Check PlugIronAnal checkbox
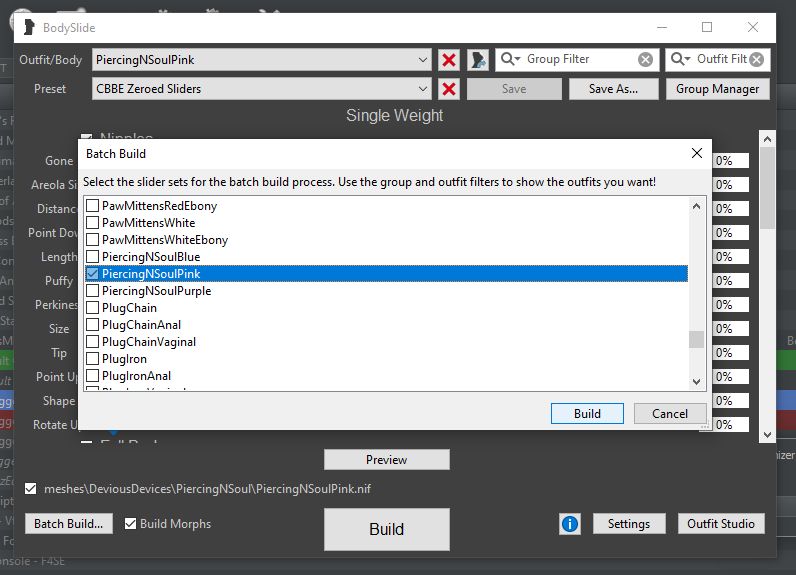 [92, 376]
